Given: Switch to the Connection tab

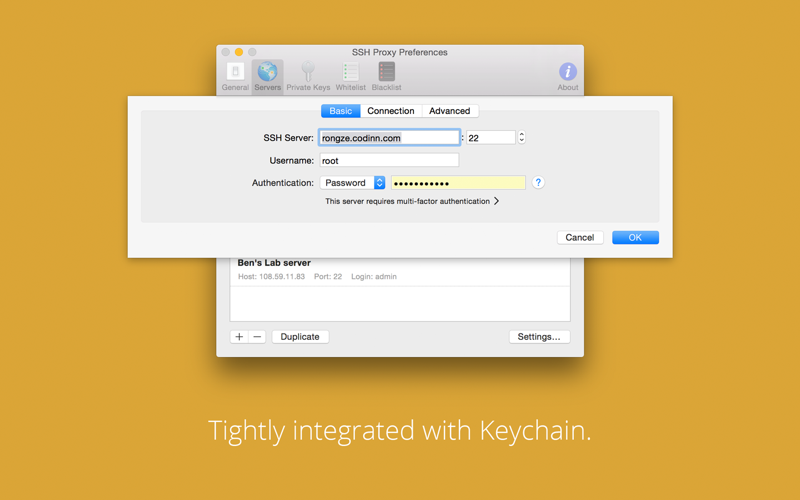Looking at the screenshot, I should (391, 111).
